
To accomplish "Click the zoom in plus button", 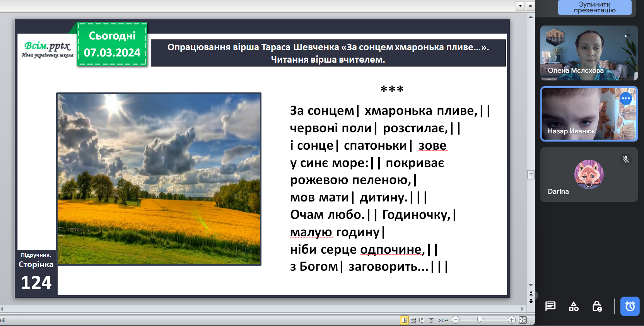I will pyautogui.click(x=511, y=320).
